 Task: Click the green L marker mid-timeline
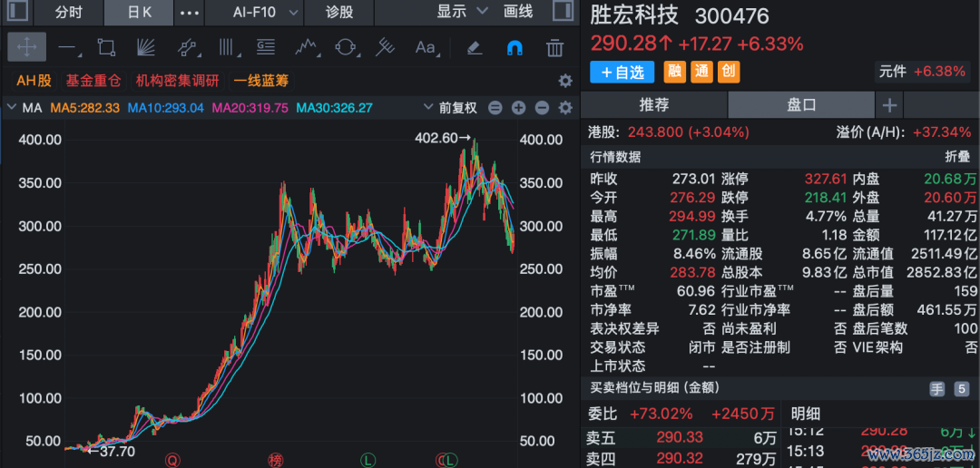tap(368, 461)
